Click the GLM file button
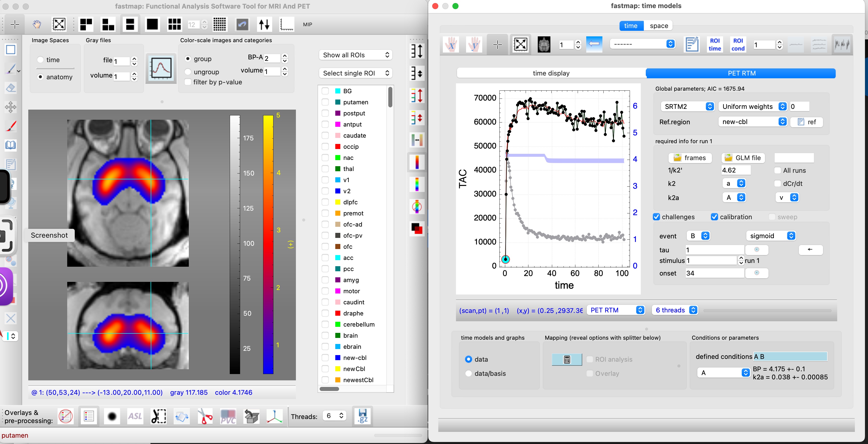 (x=743, y=158)
